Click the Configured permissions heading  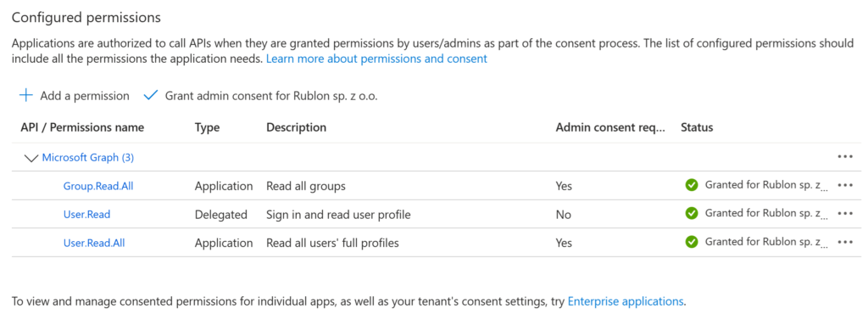[86, 18]
